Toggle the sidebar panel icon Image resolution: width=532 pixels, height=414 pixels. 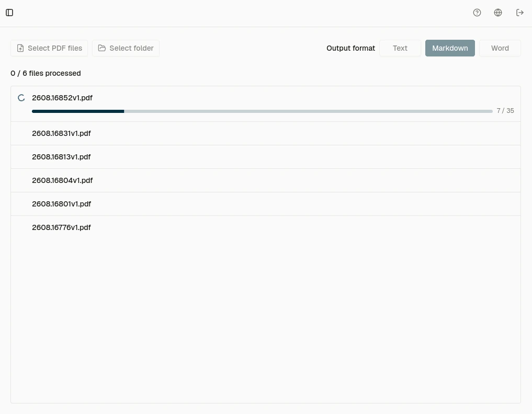point(9,13)
